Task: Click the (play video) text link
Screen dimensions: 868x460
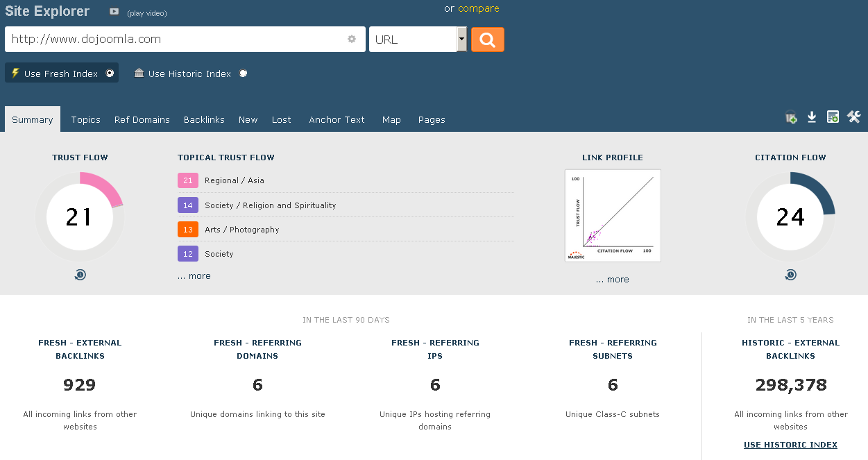Action: coord(147,13)
